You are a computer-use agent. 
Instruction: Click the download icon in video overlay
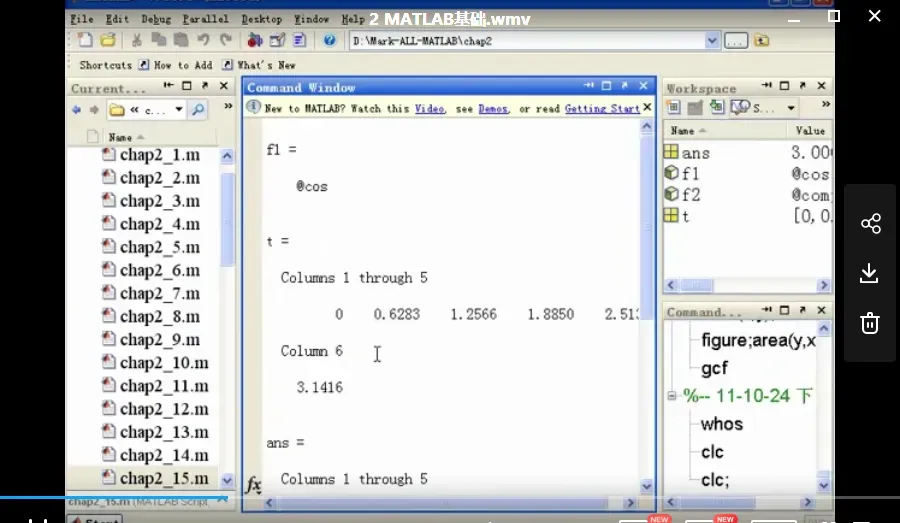pyautogui.click(x=870, y=273)
